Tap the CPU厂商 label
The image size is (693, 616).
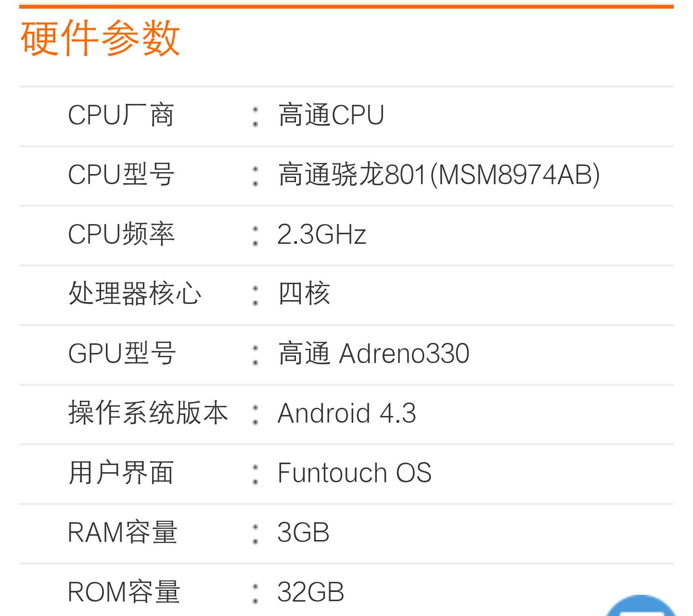click(x=121, y=115)
